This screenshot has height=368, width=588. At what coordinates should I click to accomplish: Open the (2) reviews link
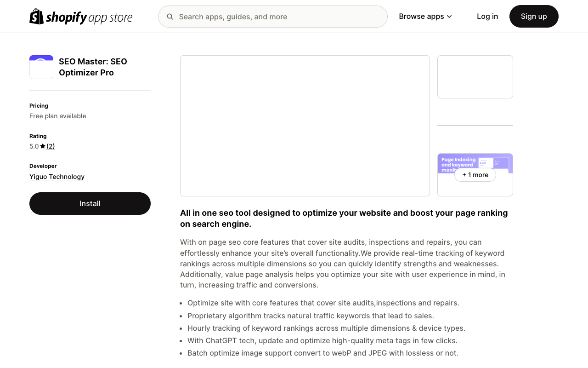pos(51,146)
